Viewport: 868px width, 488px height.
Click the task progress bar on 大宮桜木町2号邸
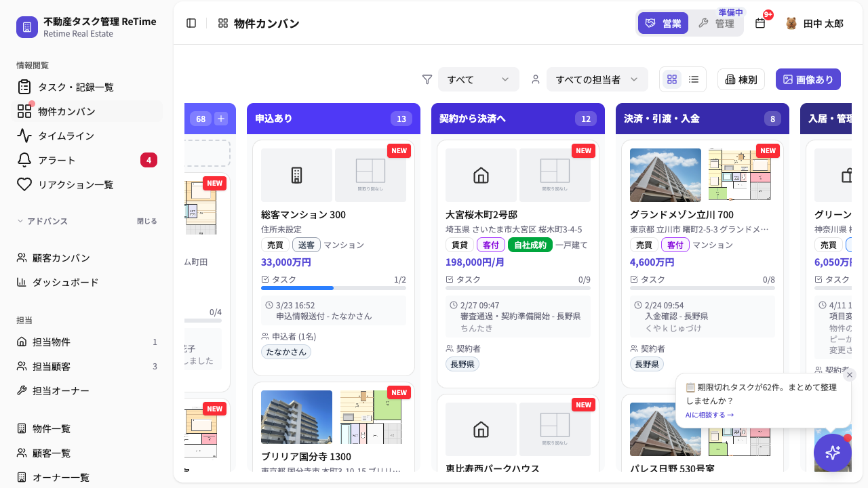pyautogui.click(x=518, y=288)
